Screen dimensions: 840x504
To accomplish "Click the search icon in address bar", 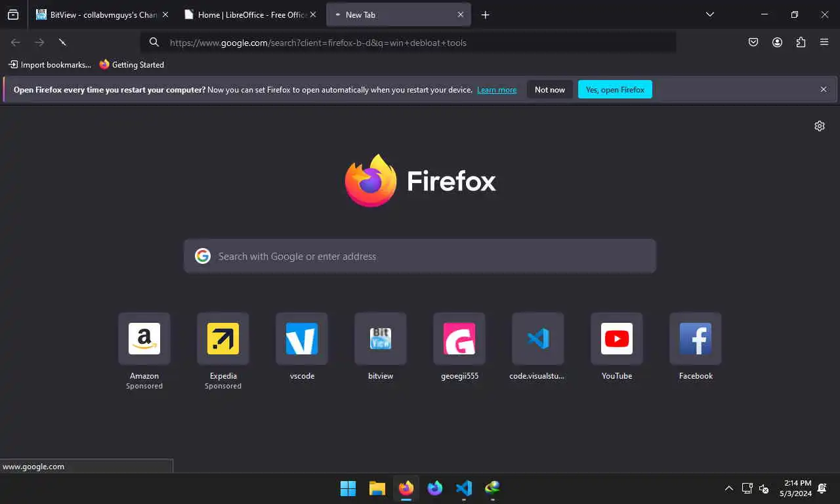I will (154, 42).
